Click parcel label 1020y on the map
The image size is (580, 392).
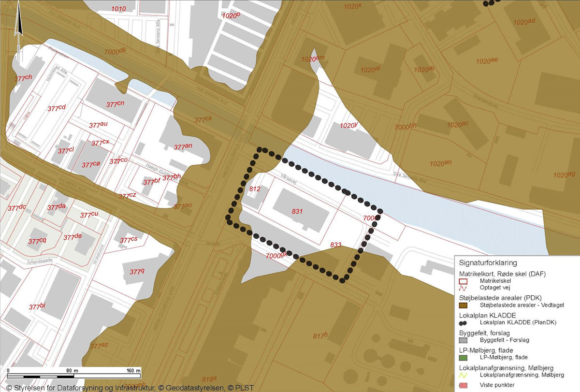click(x=348, y=126)
